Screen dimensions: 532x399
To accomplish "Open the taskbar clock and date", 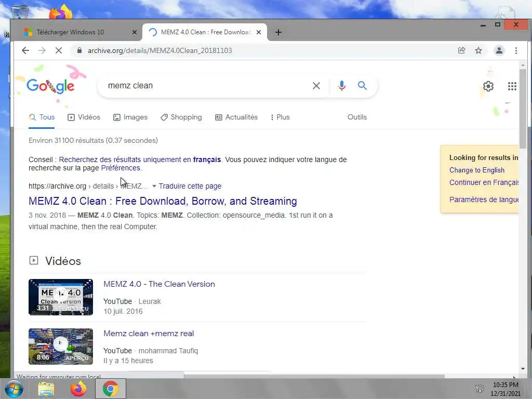I will pos(506,389).
